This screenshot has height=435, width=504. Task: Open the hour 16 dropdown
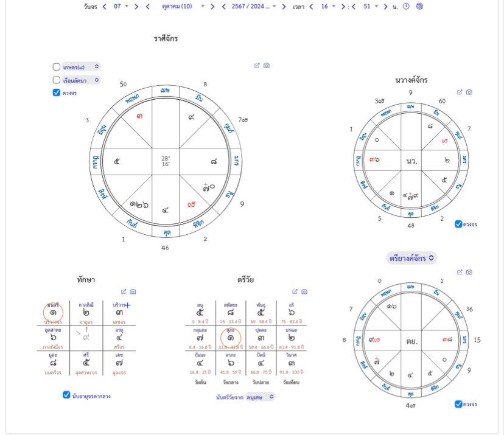coord(328,7)
